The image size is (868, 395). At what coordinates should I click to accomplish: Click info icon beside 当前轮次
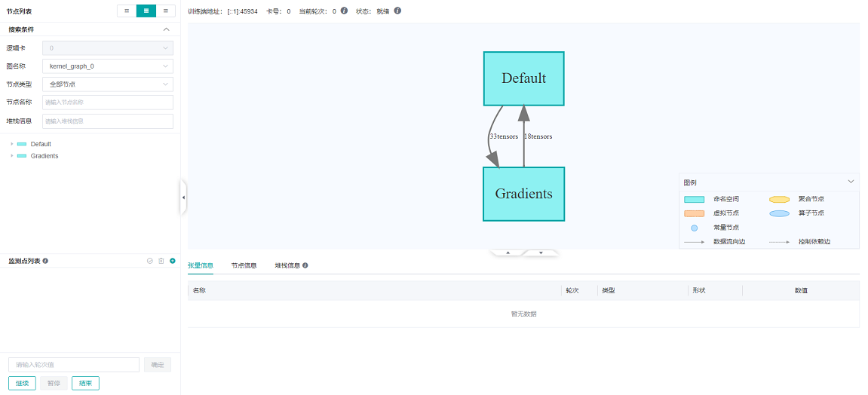point(344,11)
